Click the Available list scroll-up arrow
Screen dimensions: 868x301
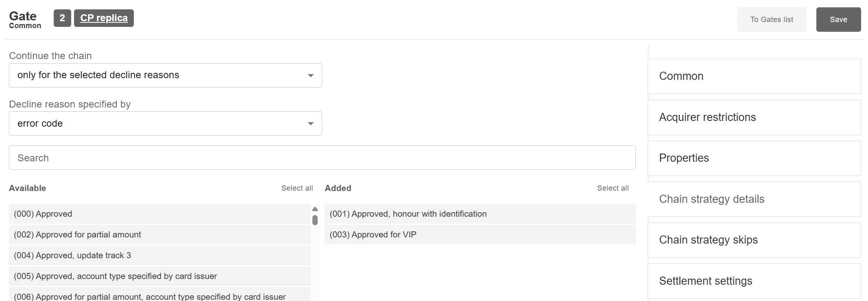coord(315,209)
